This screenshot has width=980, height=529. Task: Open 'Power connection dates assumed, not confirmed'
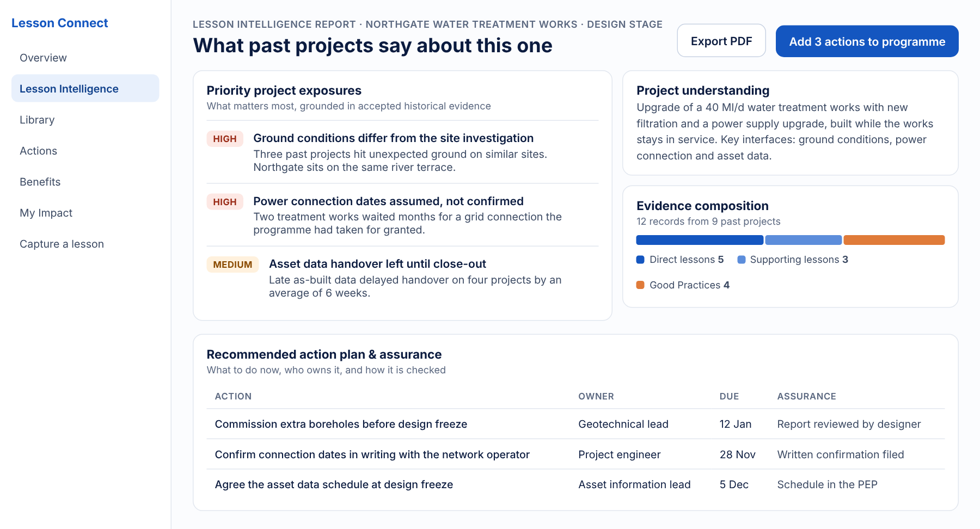pos(388,201)
